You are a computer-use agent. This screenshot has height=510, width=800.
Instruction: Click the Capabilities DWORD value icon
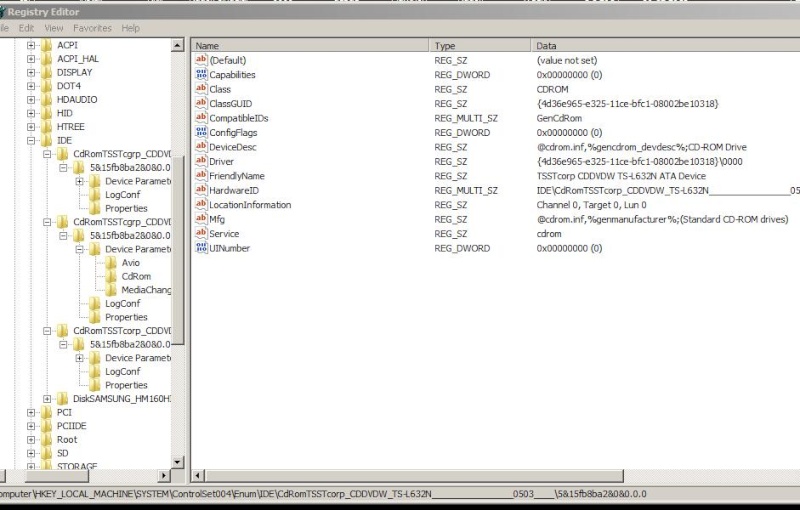(x=201, y=74)
